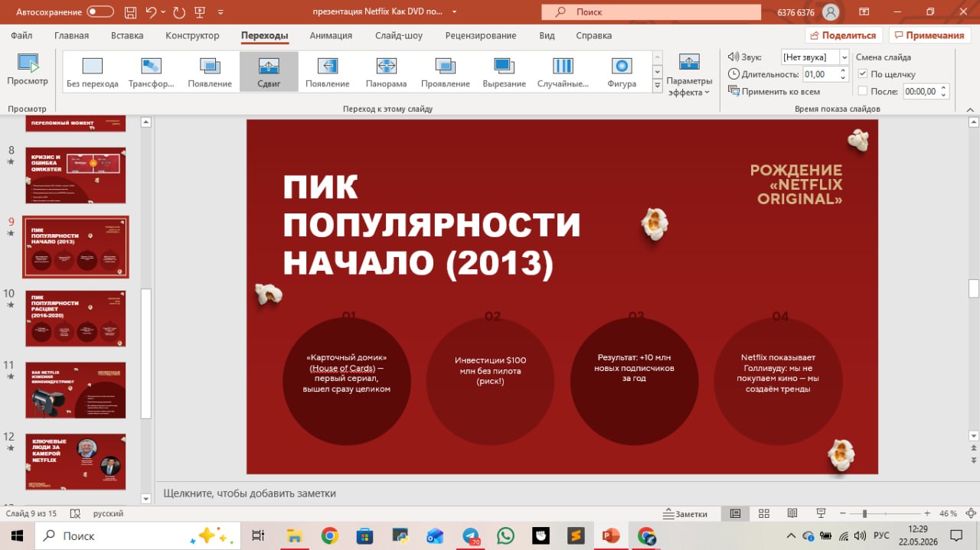Image resolution: width=980 pixels, height=550 pixels.
Task: Collapse the ribbon with the chevron
Action: coord(970,109)
